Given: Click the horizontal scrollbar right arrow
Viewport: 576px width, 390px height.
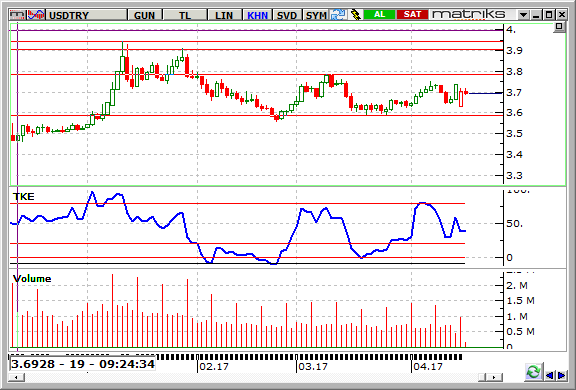Looking at the screenshot, I should point(494,377).
